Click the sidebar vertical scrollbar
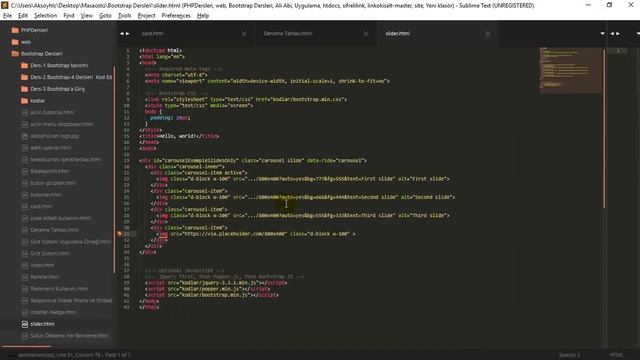The image size is (640, 360). (114, 169)
